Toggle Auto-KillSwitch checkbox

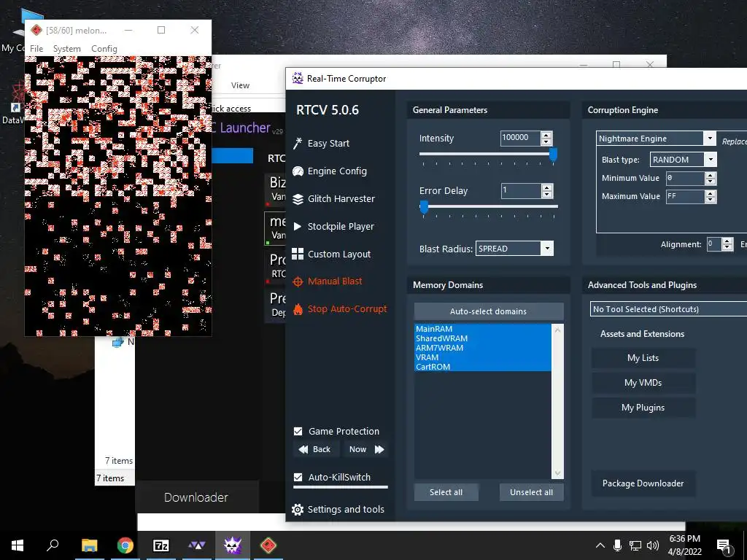click(298, 477)
